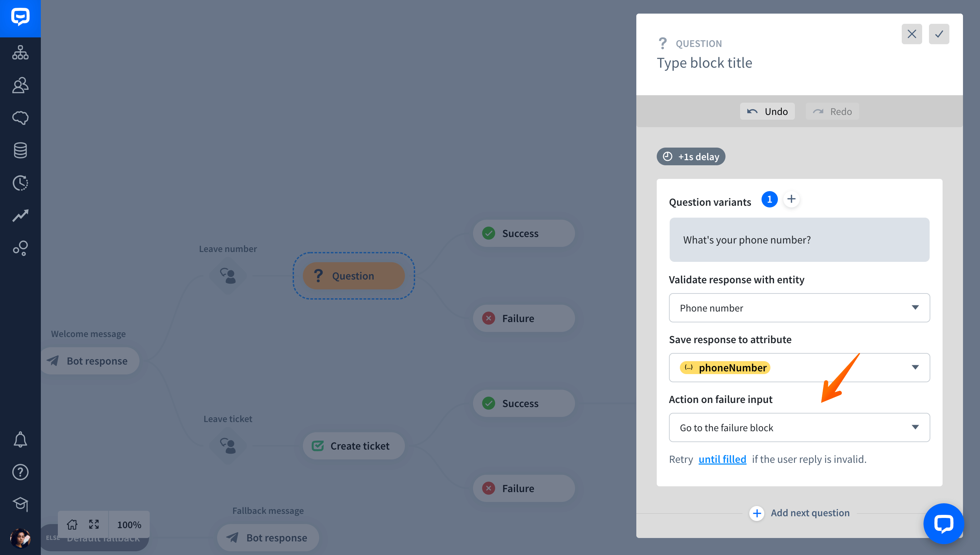Click the until filled retry link
The image size is (980, 555).
point(722,459)
